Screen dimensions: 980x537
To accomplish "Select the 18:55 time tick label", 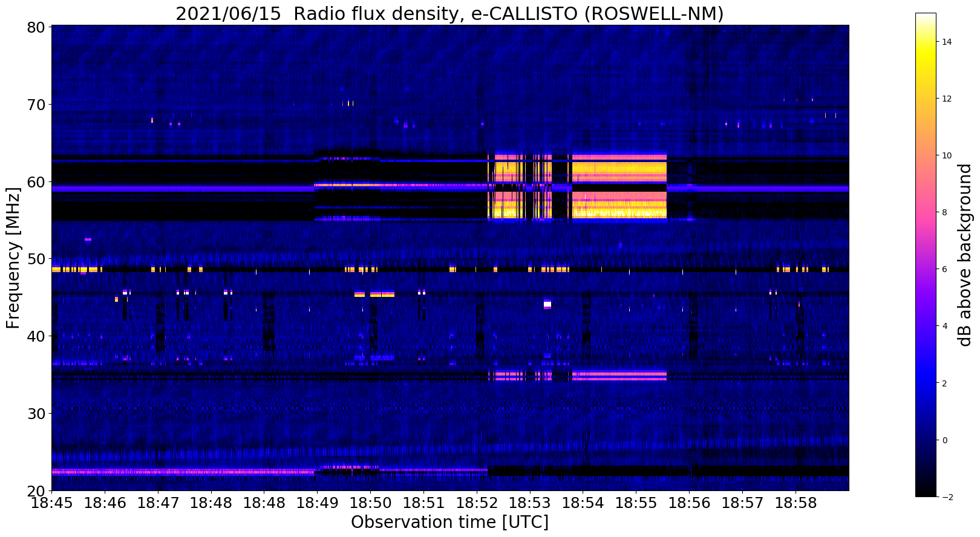I will point(636,503).
